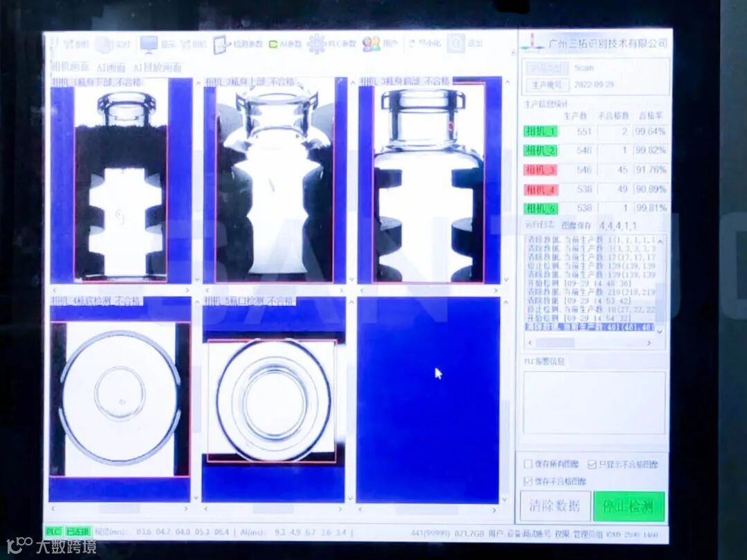The height and width of the screenshot is (560, 747).
Task: Select the red 相机_3 status label
Action: point(541,170)
